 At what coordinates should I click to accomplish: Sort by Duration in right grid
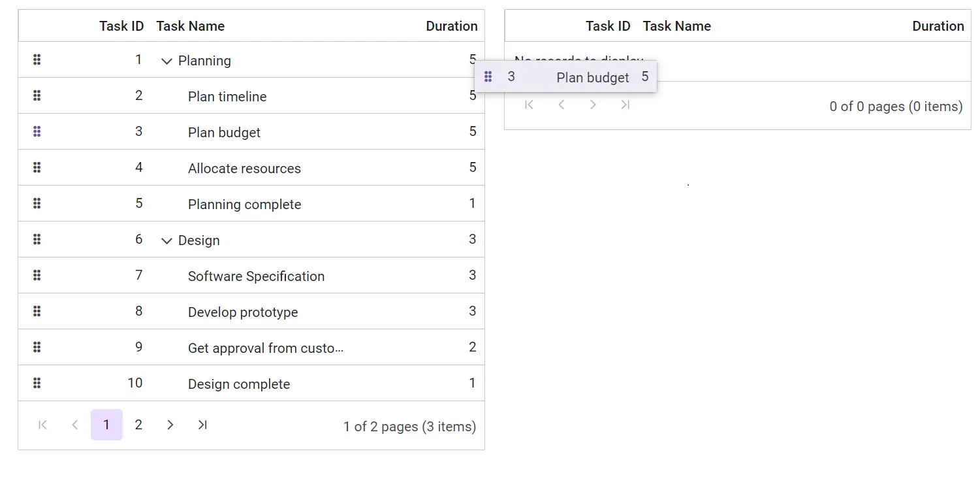(x=938, y=26)
